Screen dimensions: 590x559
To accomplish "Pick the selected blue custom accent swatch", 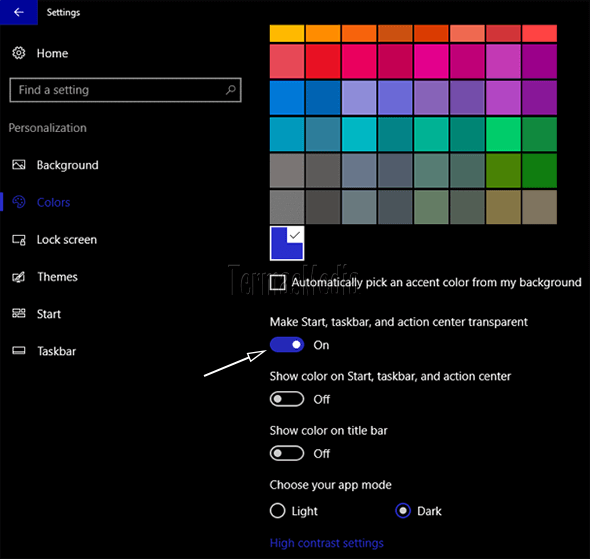I will 287,243.
